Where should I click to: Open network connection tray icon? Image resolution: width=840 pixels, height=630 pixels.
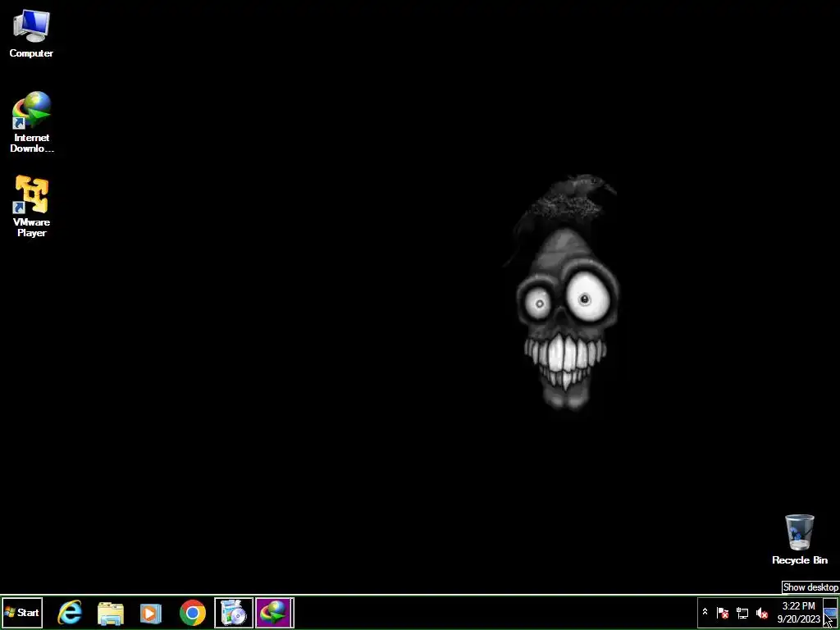click(x=742, y=613)
